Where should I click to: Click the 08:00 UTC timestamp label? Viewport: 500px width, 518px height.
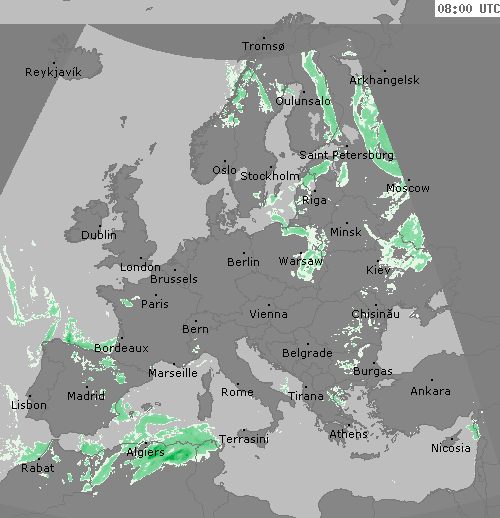point(468,8)
